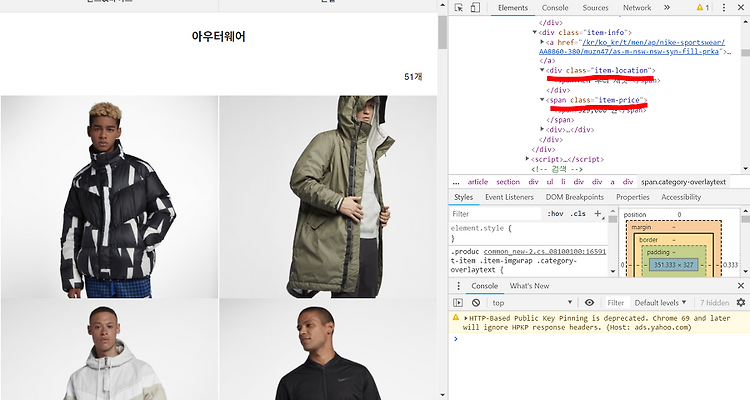The image size is (750, 400).
Task: Collapse the item-price span node
Action: click(x=542, y=100)
